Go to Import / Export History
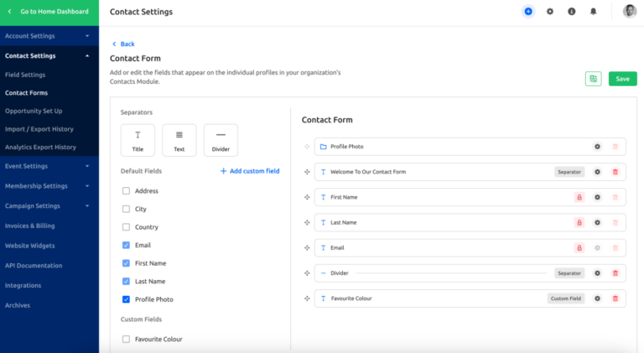This screenshot has width=644, height=353. pos(39,129)
